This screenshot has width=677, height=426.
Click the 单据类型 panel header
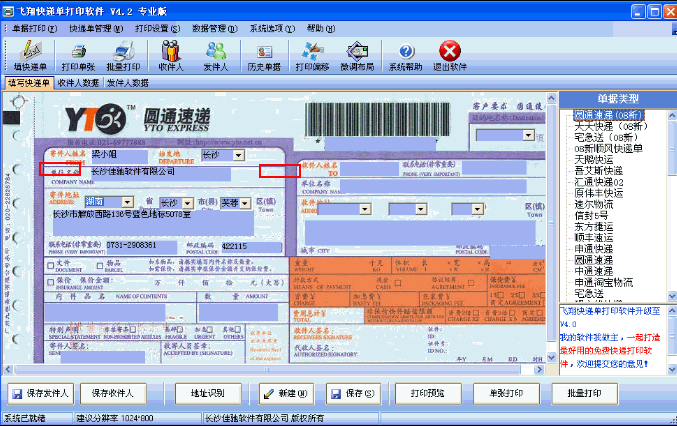pyautogui.click(x=618, y=99)
